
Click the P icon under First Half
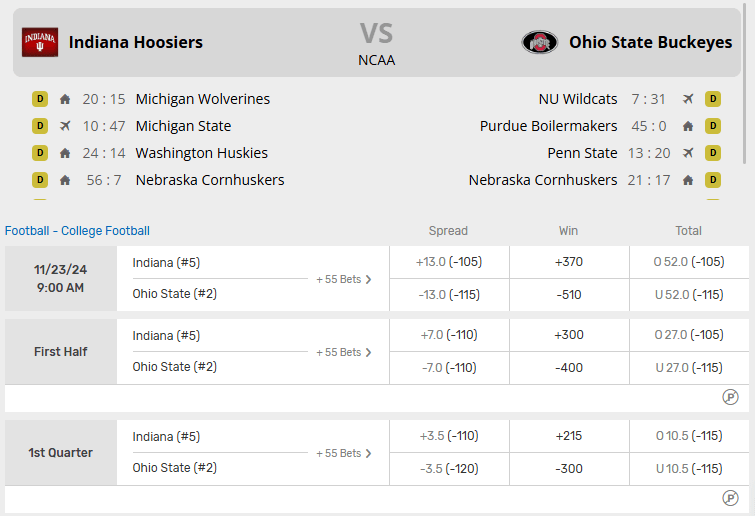[x=730, y=397]
